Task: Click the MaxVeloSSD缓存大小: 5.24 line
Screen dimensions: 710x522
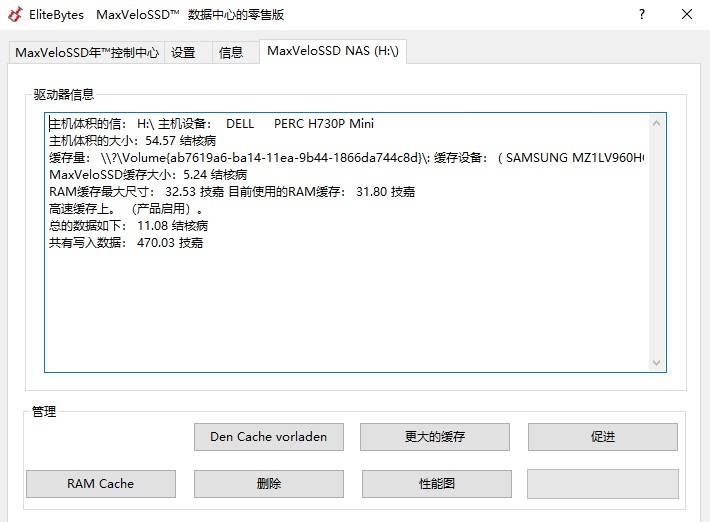Action: tap(148, 175)
